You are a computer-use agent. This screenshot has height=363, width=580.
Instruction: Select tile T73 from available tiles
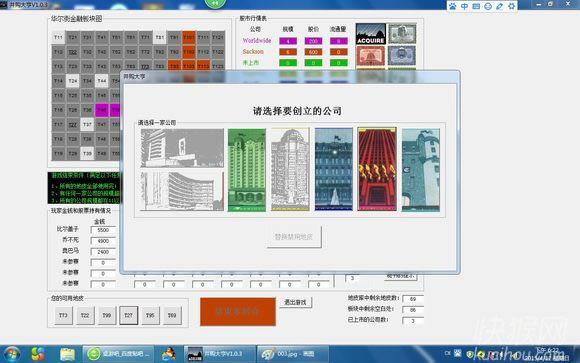point(63,315)
